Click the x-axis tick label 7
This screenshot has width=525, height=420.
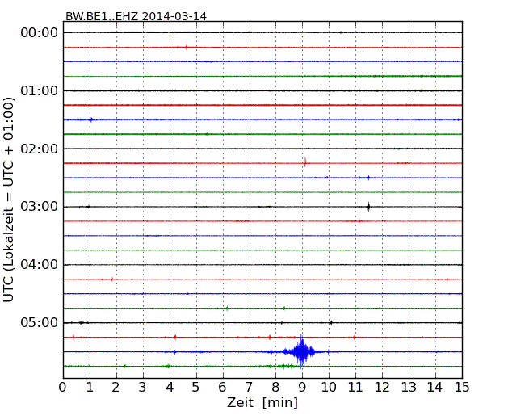pyautogui.click(x=249, y=388)
